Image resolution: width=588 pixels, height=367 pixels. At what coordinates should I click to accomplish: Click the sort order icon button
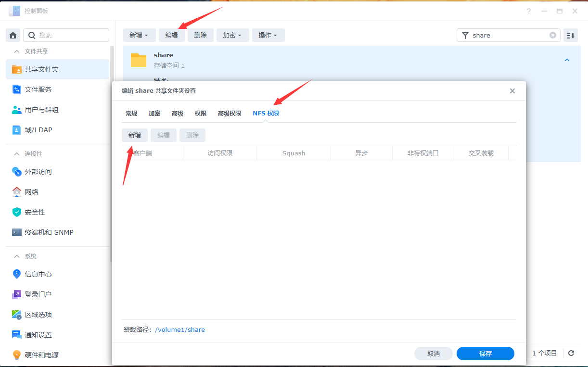point(571,35)
